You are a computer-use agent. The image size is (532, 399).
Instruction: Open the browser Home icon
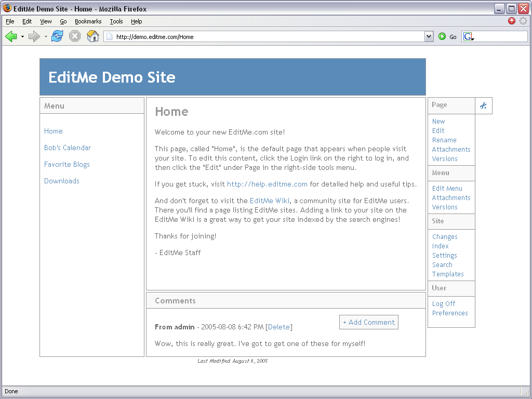[92, 36]
